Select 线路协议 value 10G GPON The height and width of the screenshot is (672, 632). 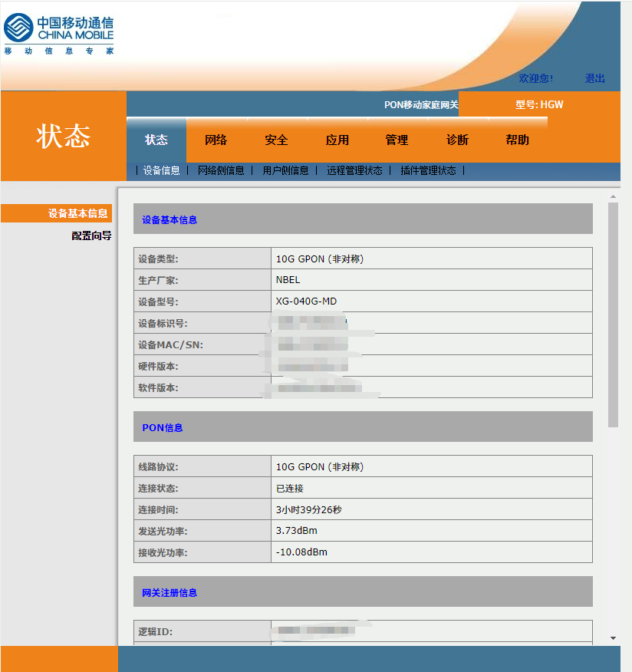point(320,466)
